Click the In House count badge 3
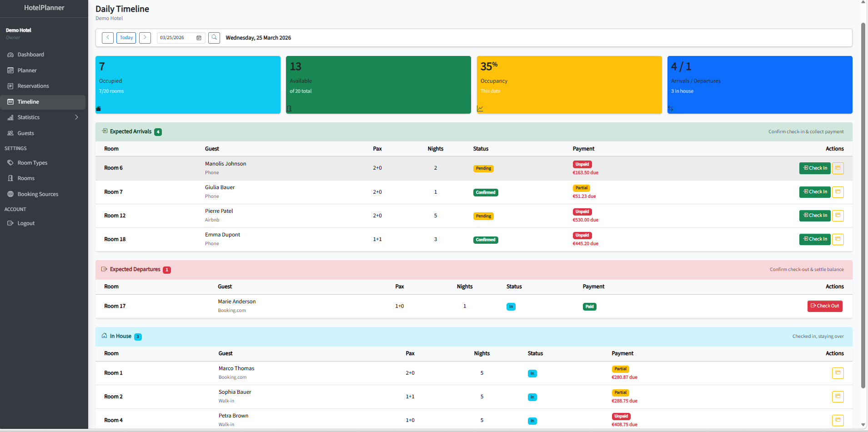The image size is (868, 432). click(x=138, y=337)
